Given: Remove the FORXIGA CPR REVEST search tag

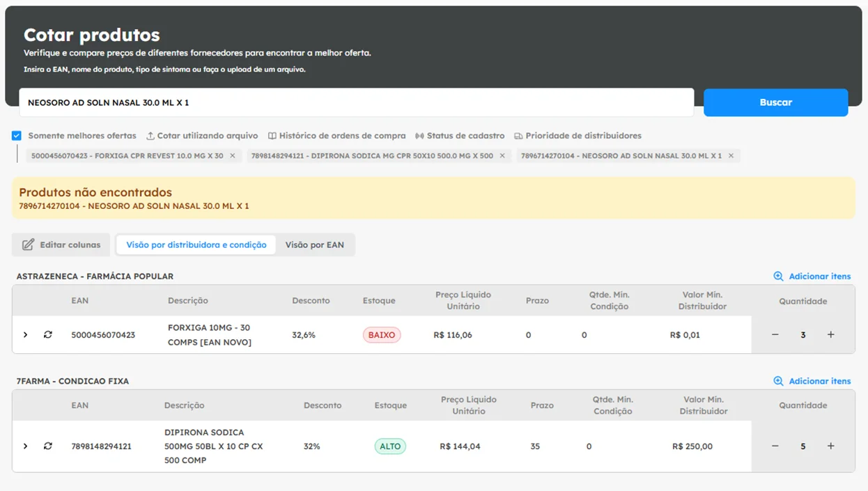Looking at the screenshot, I should [x=233, y=156].
